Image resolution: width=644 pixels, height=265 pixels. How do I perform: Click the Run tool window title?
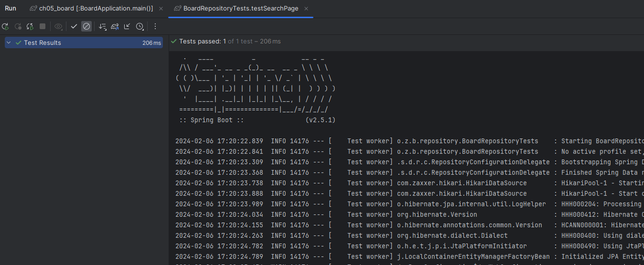tap(11, 9)
